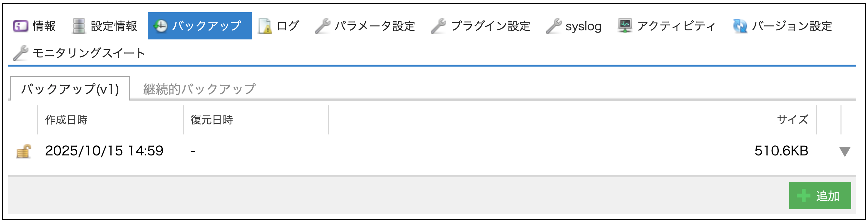Image resolution: width=868 pixels, height=223 pixels.
Task: Click the アクティビティ monitor icon
Action: pyautogui.click(x=625, y=26)
